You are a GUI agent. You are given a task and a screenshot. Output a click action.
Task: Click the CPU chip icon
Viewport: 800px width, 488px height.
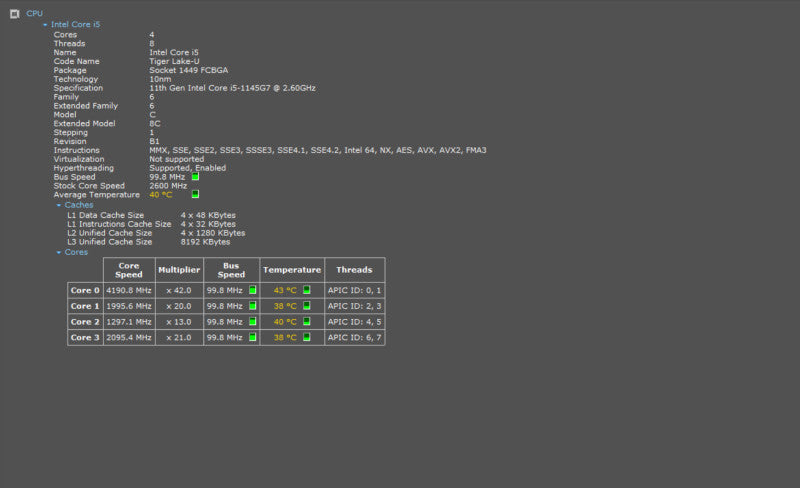(x=14, y=14)
